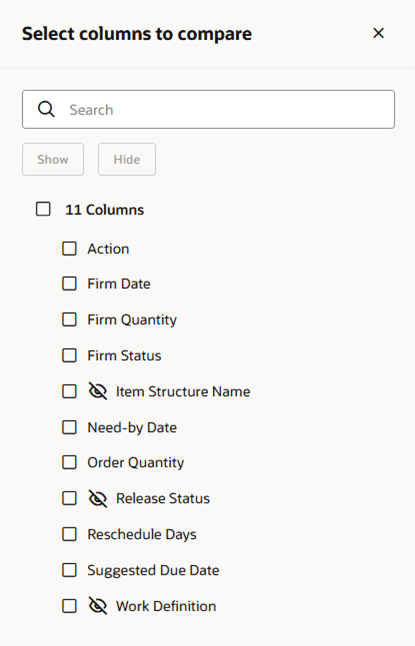The image size is (415, 646).
Task: Check the Order Quantity checkbox
Action: (69, 462)
